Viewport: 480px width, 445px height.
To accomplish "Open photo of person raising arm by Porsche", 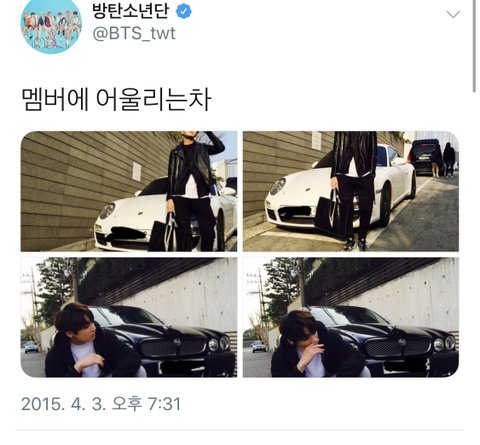I will [x=129, y=191].
